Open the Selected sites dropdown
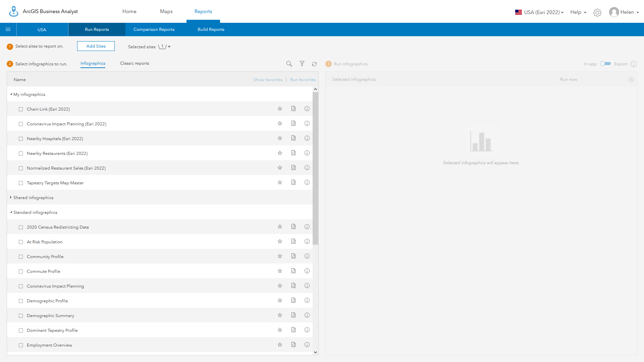The height and width of the screenshot is (362, 644). pyautogui.click(x=169, y=47)
